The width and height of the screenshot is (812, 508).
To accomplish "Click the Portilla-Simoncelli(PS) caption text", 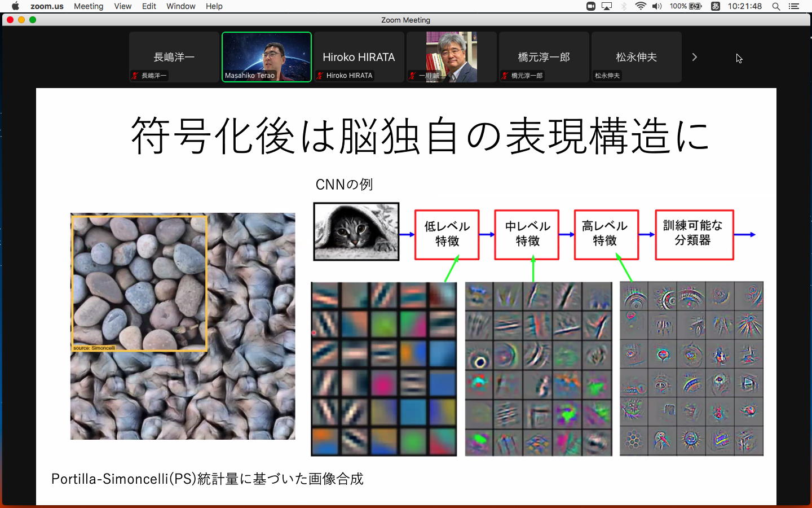I will point(208,479).
